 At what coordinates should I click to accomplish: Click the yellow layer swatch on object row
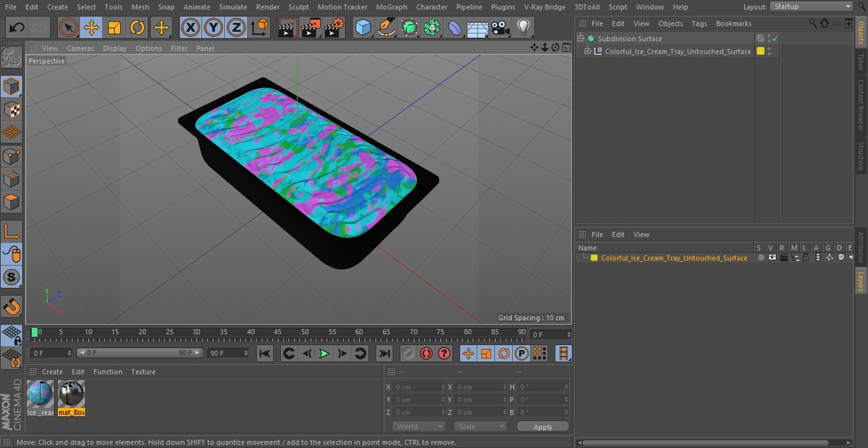tap(761, 51)
